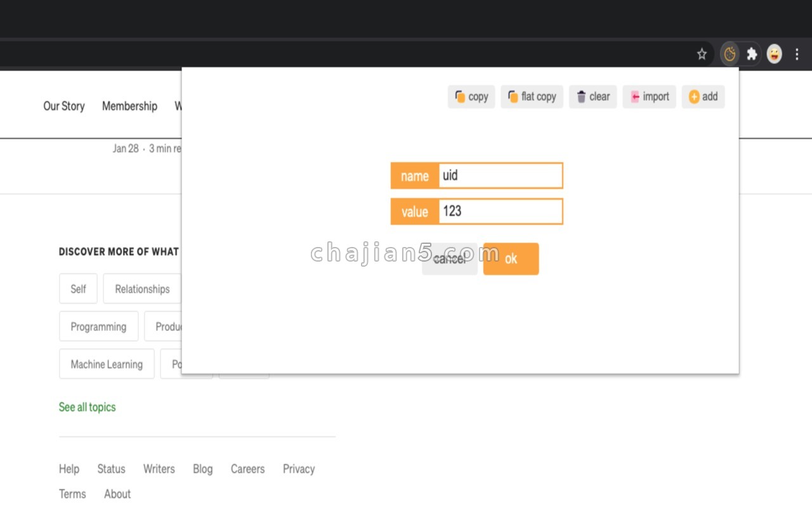Select the Machine Learning topic tag
Screen dimensions: 812x508
[x=107, y=364]
